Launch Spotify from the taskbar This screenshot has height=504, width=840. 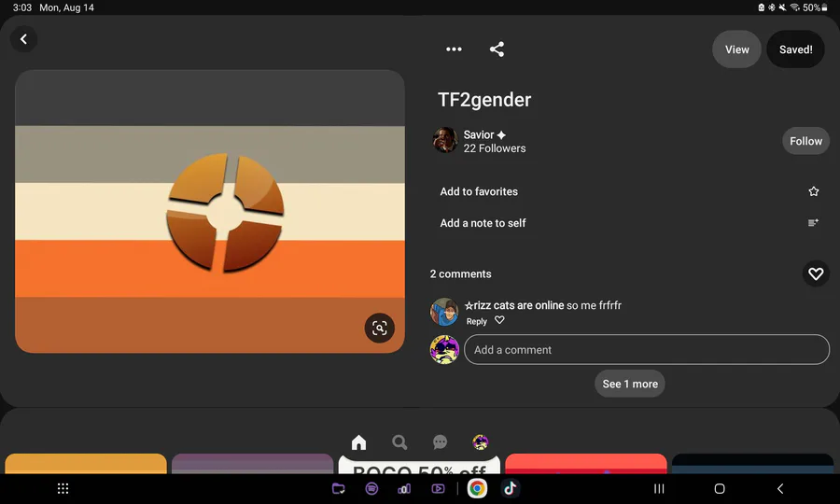tap(371, 488)
